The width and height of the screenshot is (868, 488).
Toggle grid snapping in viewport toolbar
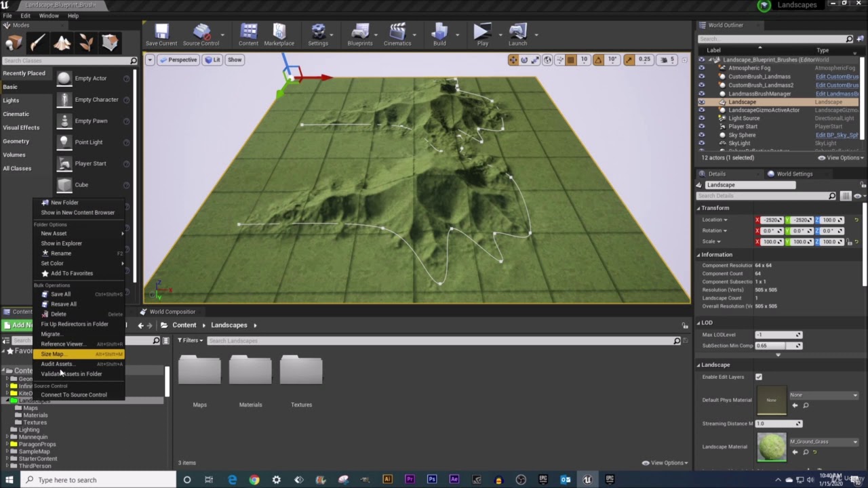click(x=571, y=60)
